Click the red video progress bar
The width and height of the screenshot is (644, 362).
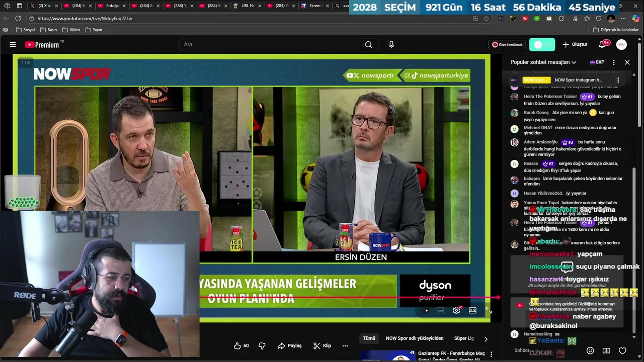coord(348,298)
